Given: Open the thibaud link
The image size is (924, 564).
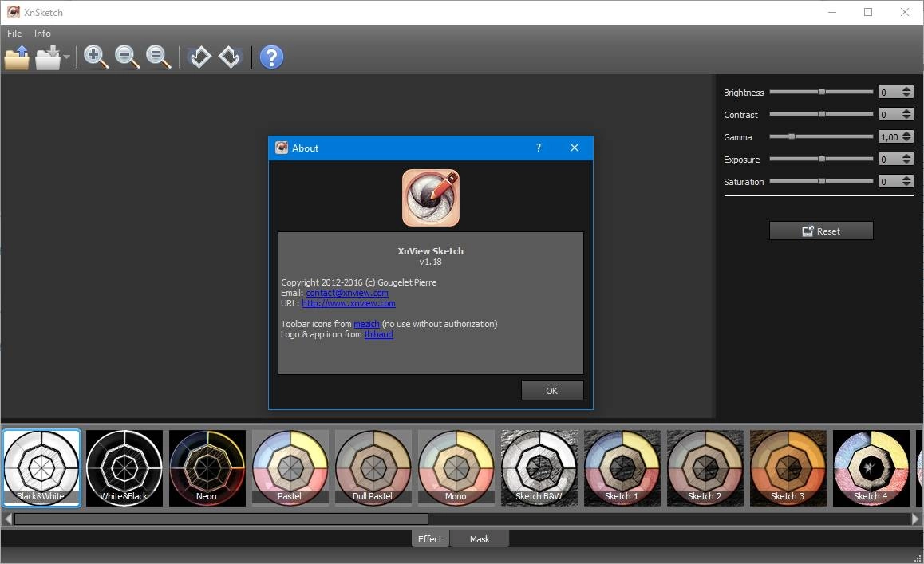Looking at the screenshot, I should coord(379,335).
